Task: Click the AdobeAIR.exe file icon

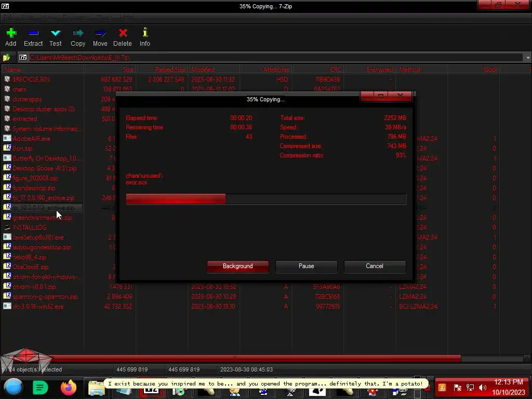Action: coord(7,138)
